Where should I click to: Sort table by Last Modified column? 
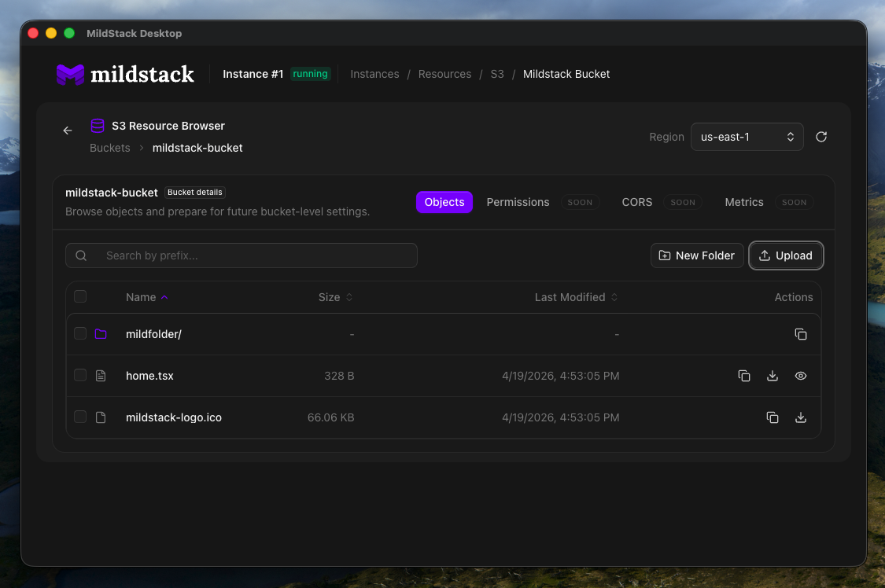tap(577, 297)
